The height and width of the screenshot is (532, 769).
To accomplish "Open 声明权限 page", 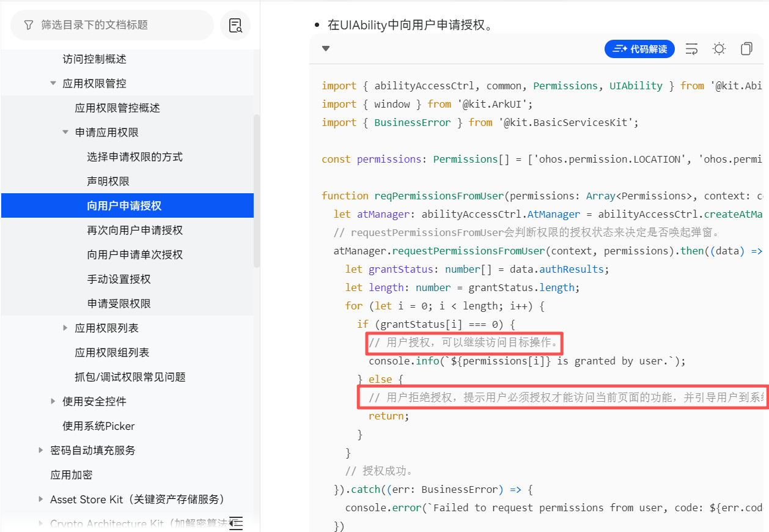I will (x=108, y=182).
